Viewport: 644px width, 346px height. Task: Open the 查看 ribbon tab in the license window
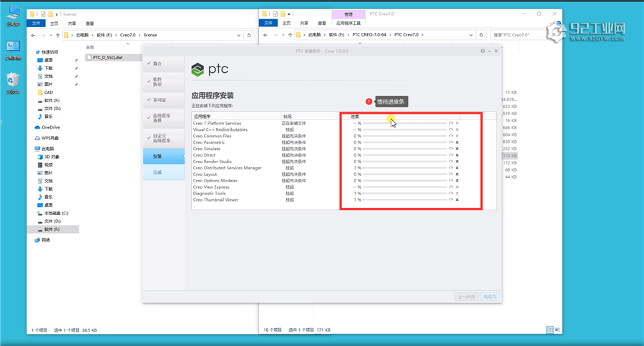tap(89, 24)
